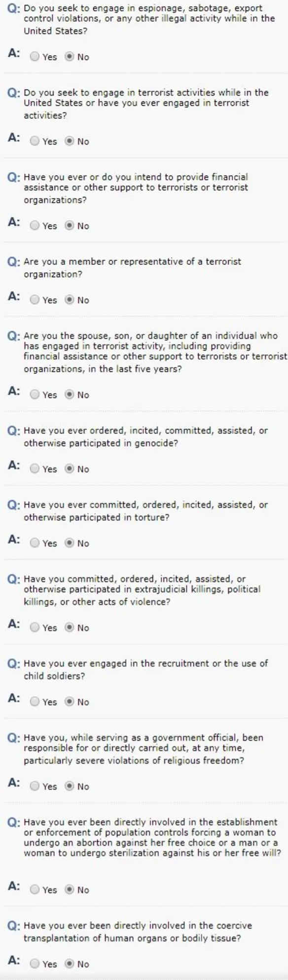This screenshot has height=980, width=288.
Task: Select No for the extrajudicial killings question
Action: pyautogui.click(x=69, y=628)
